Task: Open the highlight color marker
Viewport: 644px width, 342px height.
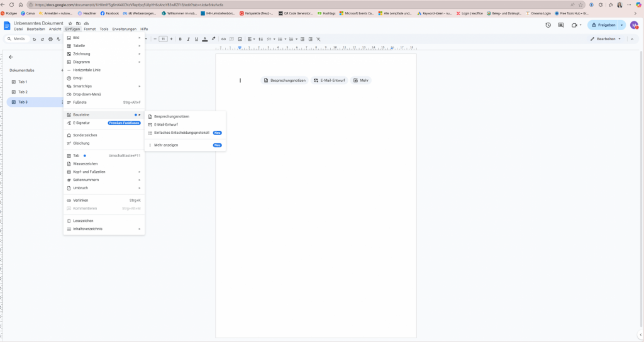Action: click(213, 39)
